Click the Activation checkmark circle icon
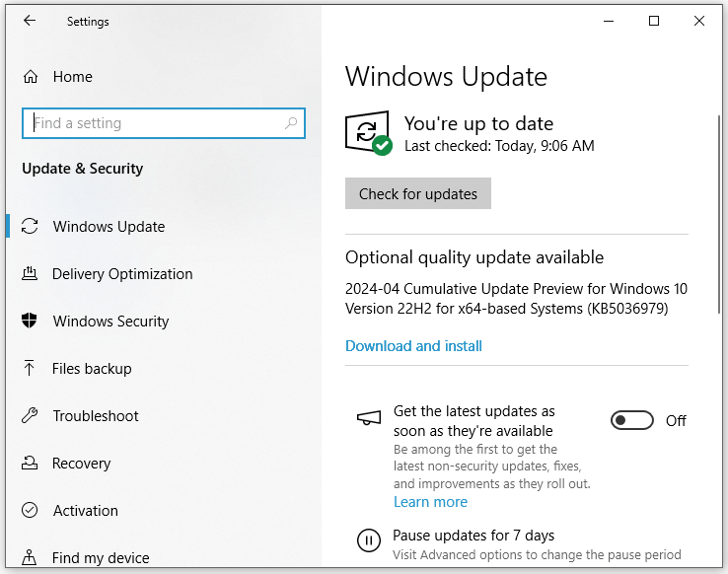The image size is (728, 574). click(x=30, y=510)
